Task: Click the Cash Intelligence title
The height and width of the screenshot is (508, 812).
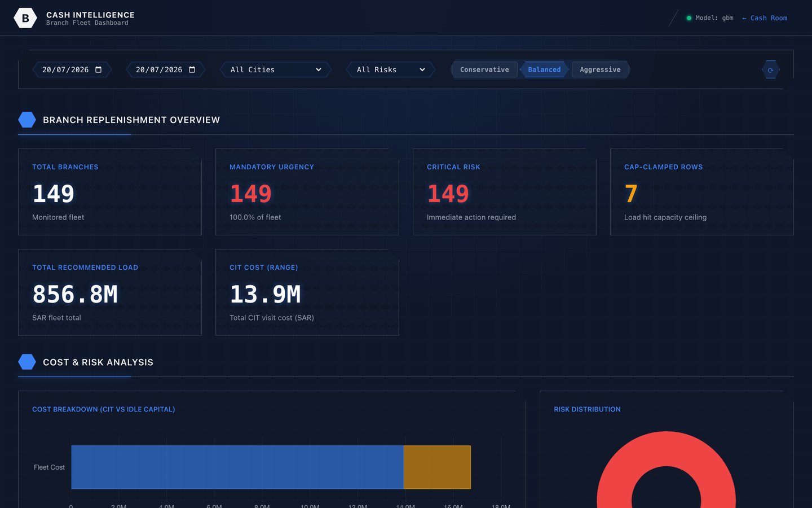Action: point(90,15)
